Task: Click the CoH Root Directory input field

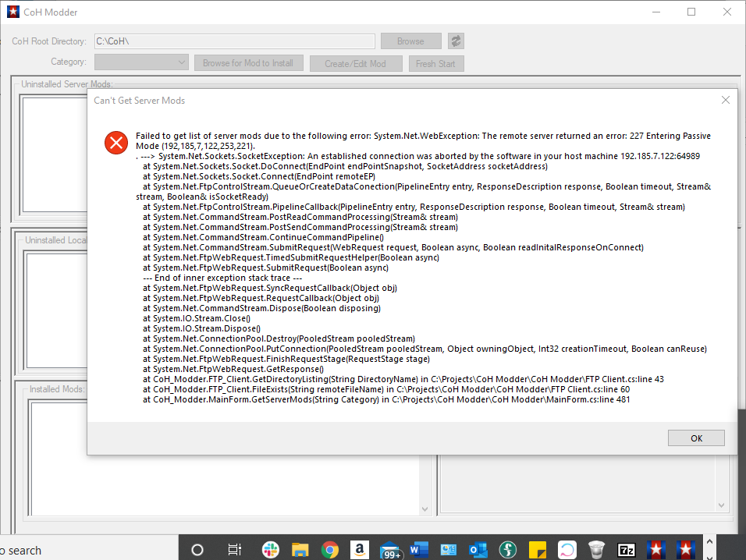Action: click(235, 41)
